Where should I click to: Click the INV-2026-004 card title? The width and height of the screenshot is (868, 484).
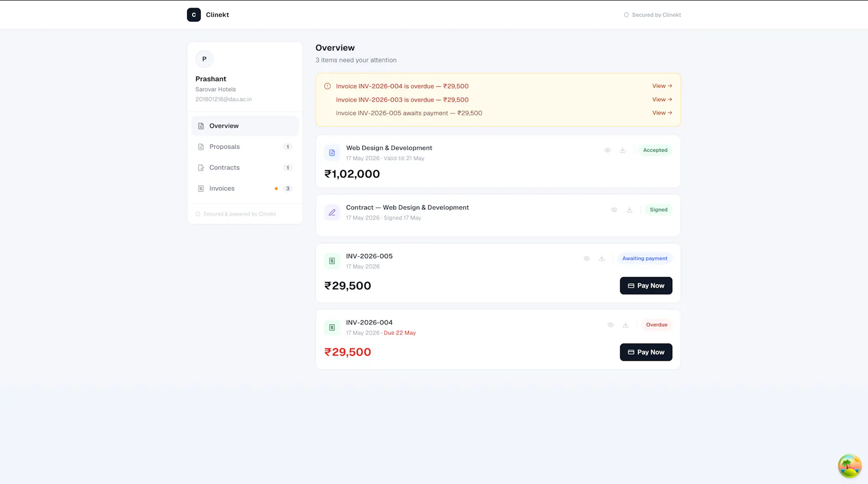(369, 323)
